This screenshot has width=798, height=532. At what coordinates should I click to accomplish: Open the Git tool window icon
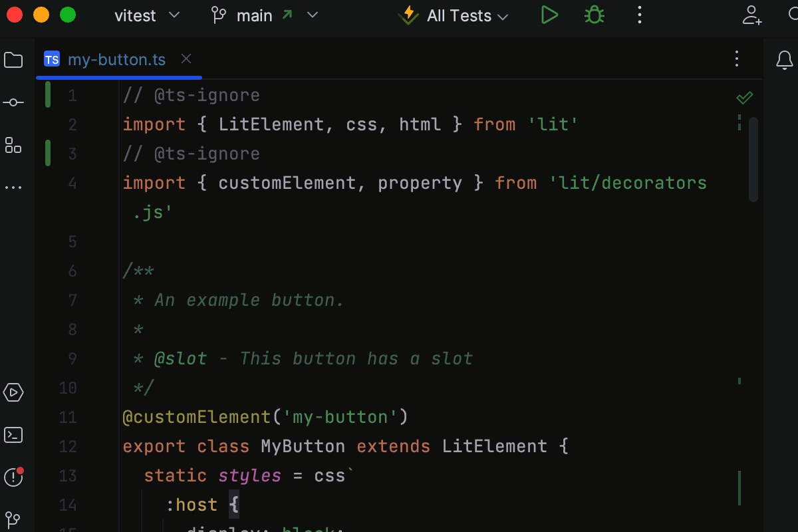pos(13,519)
